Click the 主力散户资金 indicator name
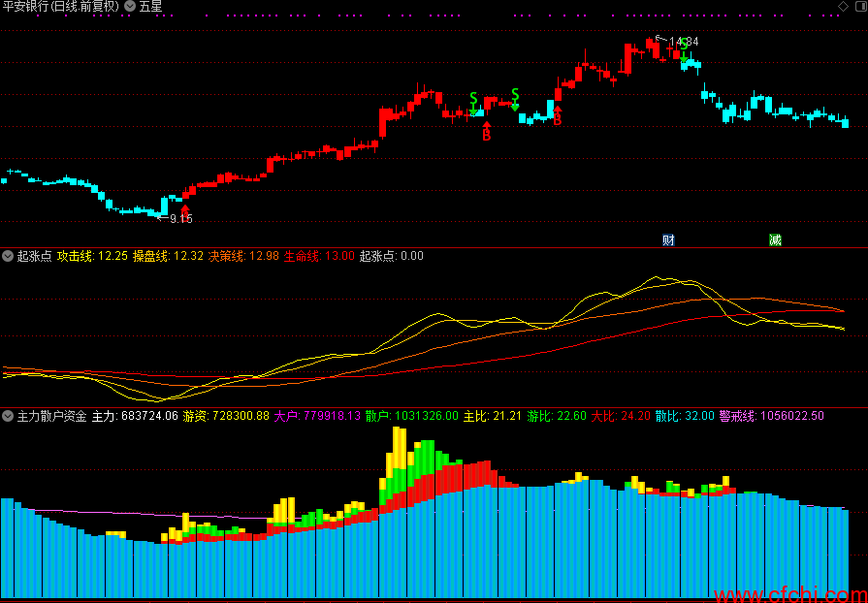 click(x=52, y=416)
